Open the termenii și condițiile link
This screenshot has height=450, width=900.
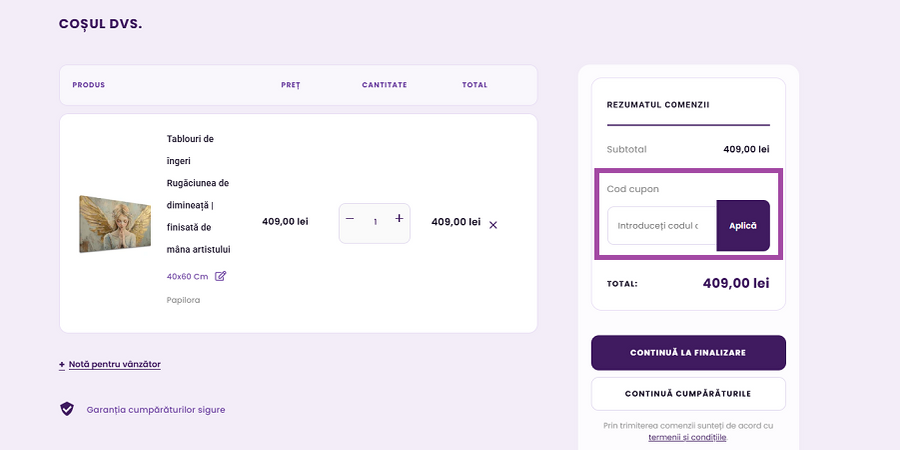pyautogui.click(x=688, y=437)
